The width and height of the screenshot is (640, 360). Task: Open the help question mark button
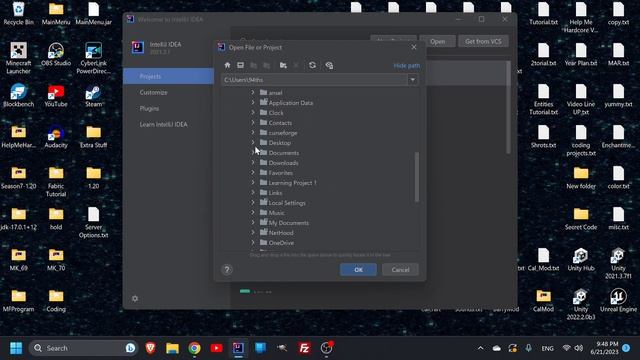(x=227, y=269)
